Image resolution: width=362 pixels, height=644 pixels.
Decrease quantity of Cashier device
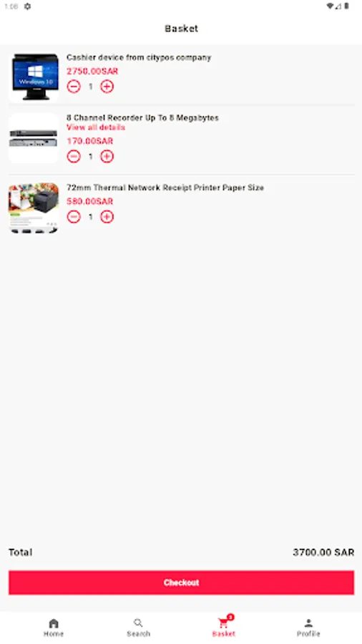(74, 87)
